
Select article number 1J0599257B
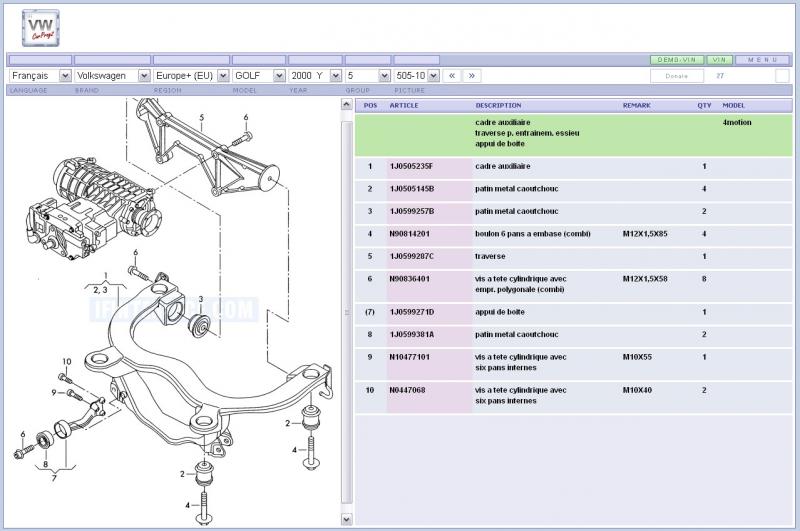412,211
